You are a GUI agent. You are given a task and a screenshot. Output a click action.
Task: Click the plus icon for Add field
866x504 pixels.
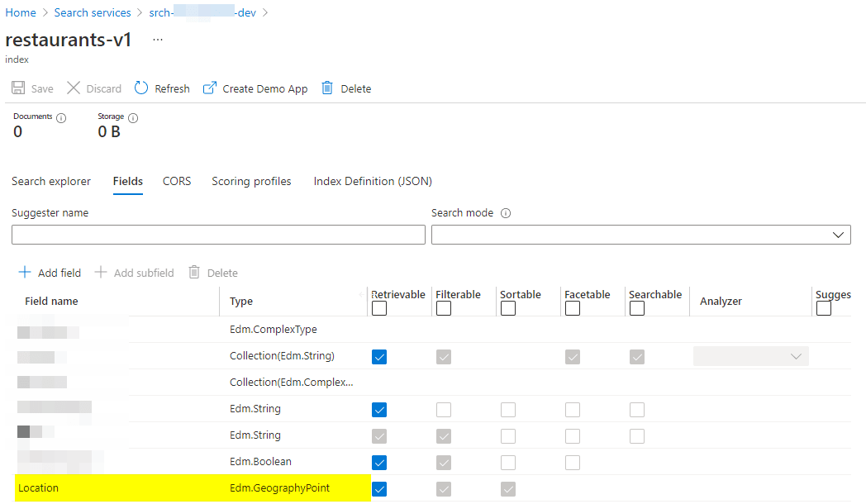24,273
